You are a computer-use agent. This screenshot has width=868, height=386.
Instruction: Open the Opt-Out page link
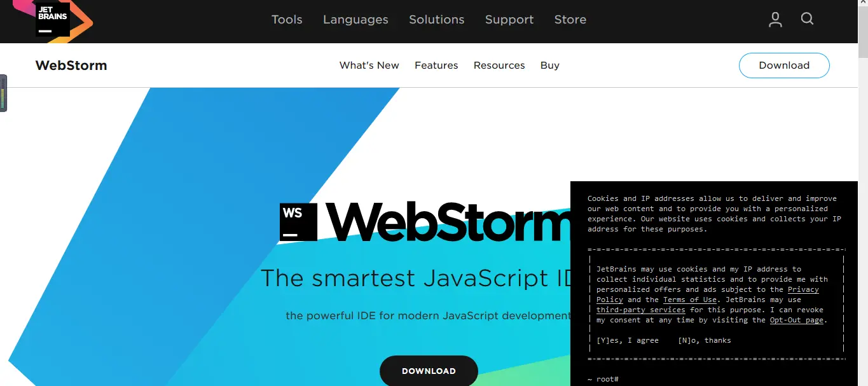pyautogui.click(x=797, y=320)
